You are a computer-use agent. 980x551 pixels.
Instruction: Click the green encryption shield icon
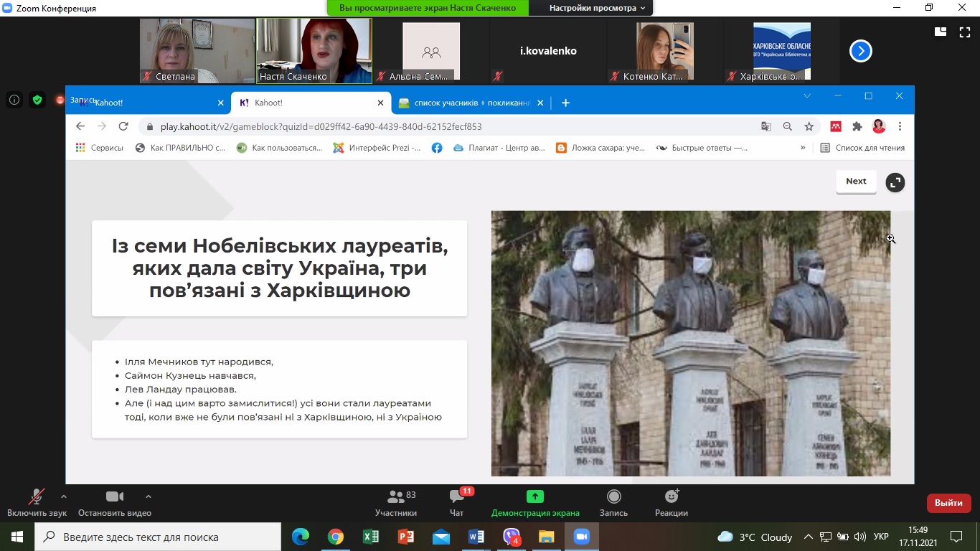pyautogui.click(x=37, y=100)
